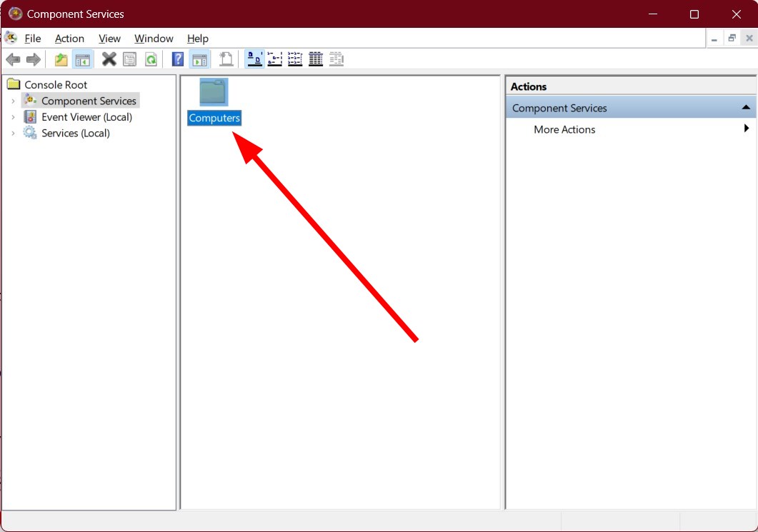Click the Back arrow toolbar button
758x532 pixels.
[x=13, y=59]
